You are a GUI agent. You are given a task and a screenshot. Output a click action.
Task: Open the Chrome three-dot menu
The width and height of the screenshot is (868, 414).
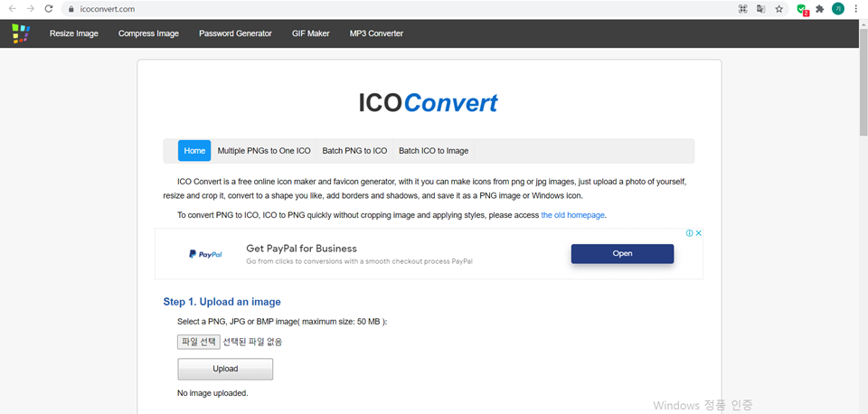click(x=856, y=9)
